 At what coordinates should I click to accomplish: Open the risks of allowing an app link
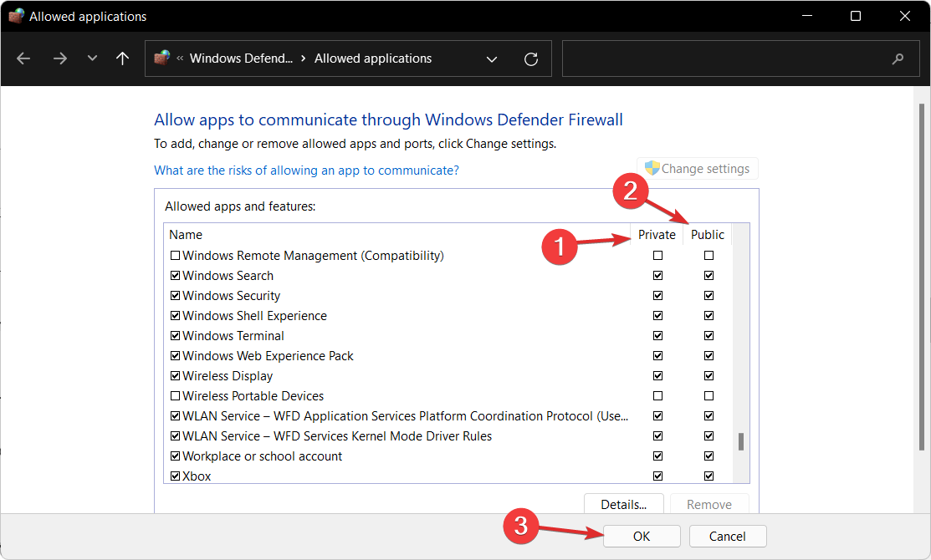click(x=306, y=171)
